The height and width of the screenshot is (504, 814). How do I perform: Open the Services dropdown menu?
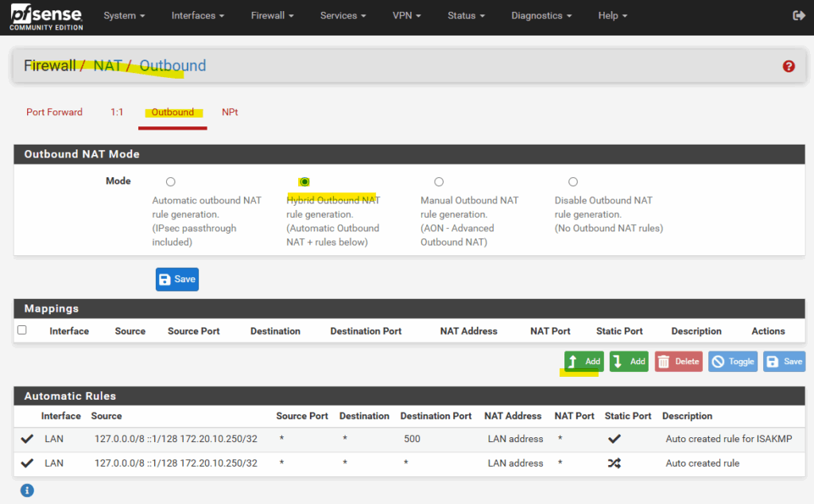tap(343, 16)
